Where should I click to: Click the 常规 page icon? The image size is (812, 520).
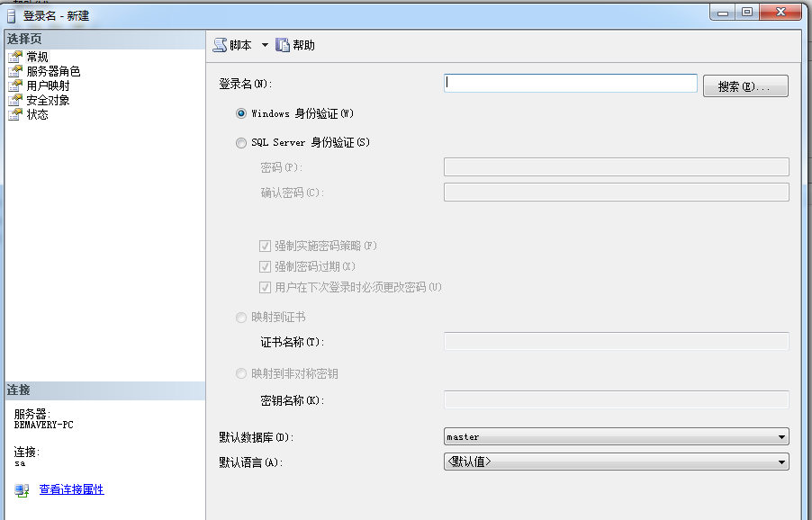pyautogui.click(x=15, y=57)
